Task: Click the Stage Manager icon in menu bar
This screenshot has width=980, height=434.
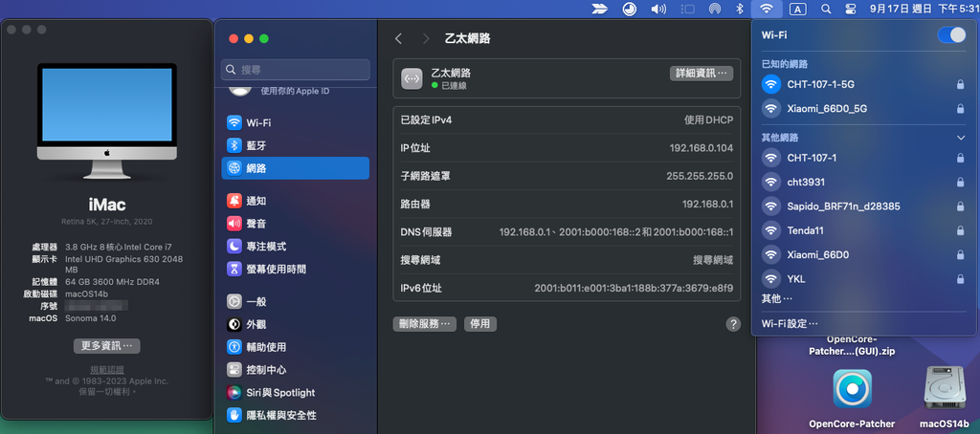Action: point(687,9)
